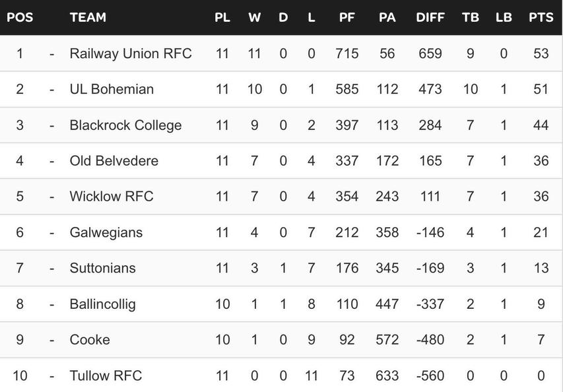Click the TB bonus column header

pyautogui.click(x=471, y=18)
